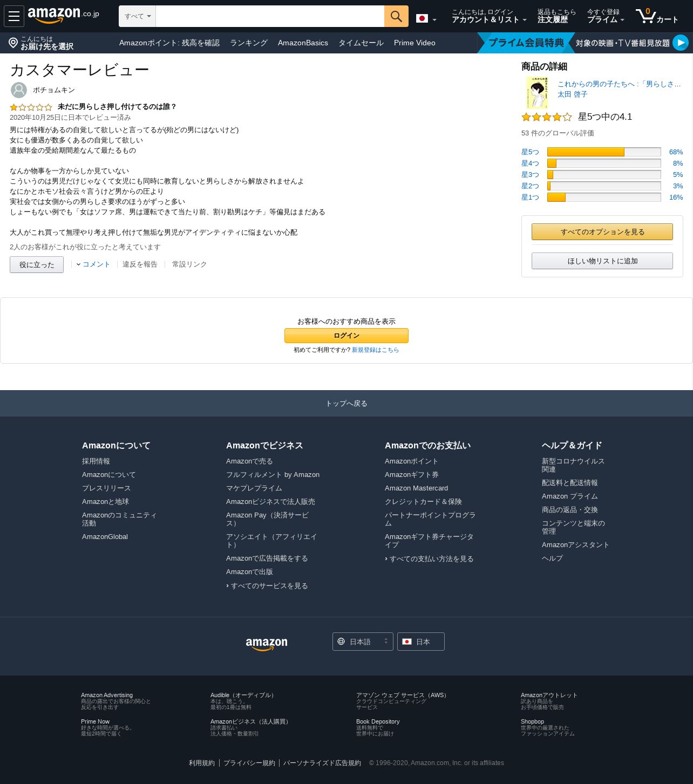
Task: Click すべての支払い方法を見る link
Action: click(432, 559)
